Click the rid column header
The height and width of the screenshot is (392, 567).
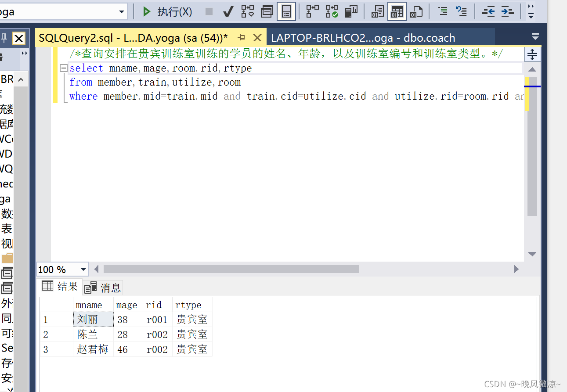(158, 305)
